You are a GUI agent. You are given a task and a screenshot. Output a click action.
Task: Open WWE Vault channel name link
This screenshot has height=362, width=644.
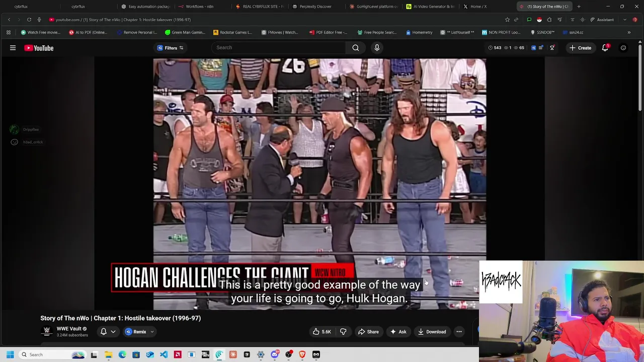tap(69, 329)
